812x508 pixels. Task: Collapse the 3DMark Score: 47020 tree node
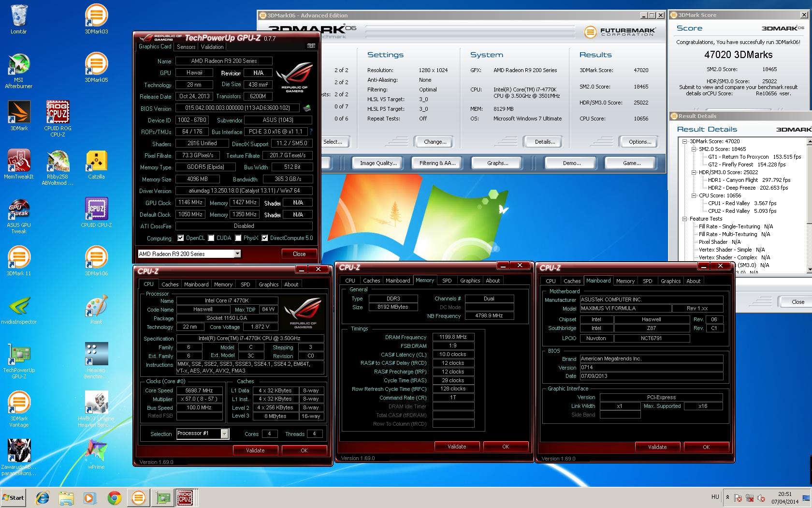685,141
